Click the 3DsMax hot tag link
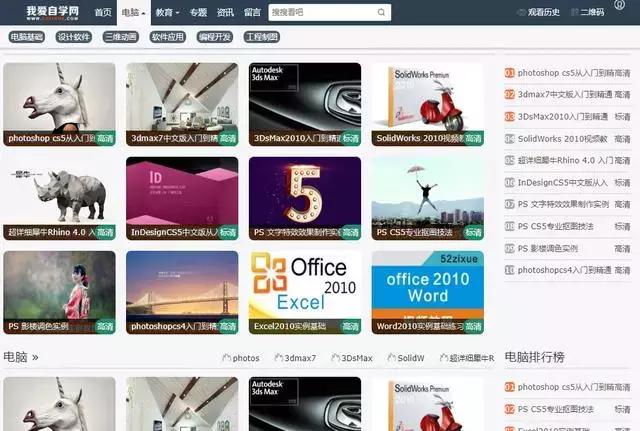640x431 pixels. coord(352,358)
